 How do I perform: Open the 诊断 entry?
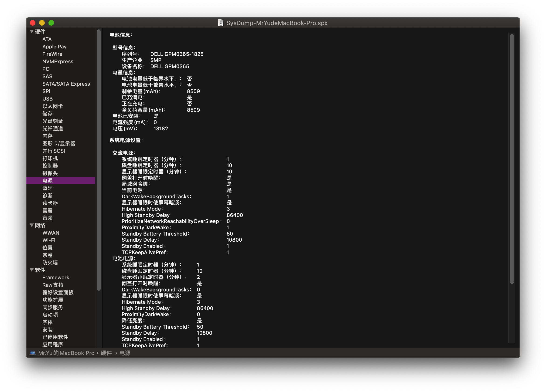48,196
